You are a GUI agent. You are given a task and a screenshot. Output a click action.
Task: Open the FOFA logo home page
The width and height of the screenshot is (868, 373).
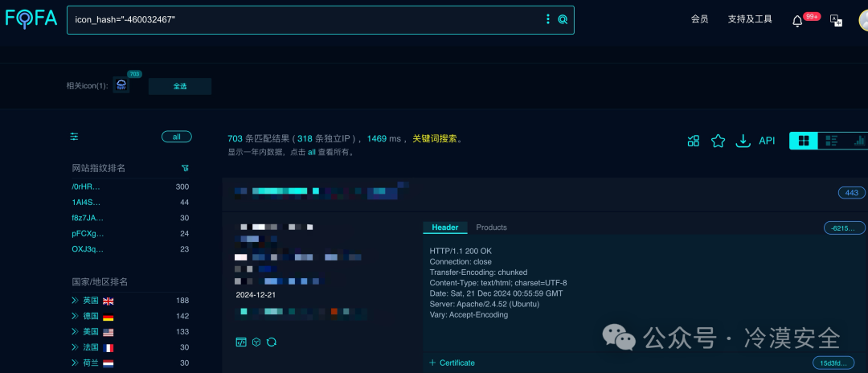pos(31,18)
